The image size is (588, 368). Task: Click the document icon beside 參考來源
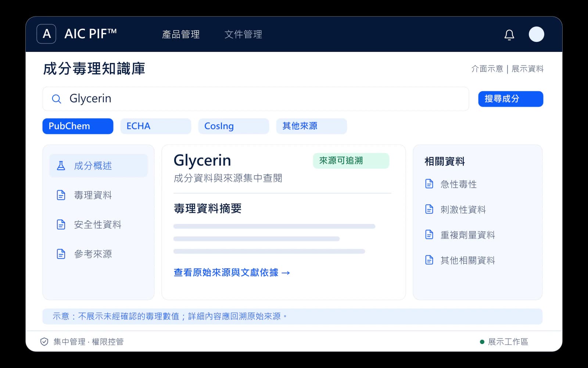[x=61, y=254]
